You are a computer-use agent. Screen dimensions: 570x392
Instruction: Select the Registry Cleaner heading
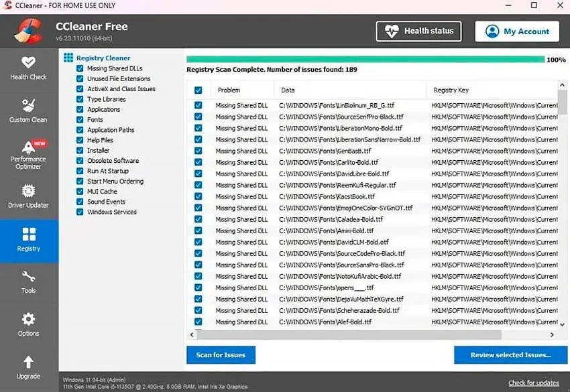tap(103, 58)
